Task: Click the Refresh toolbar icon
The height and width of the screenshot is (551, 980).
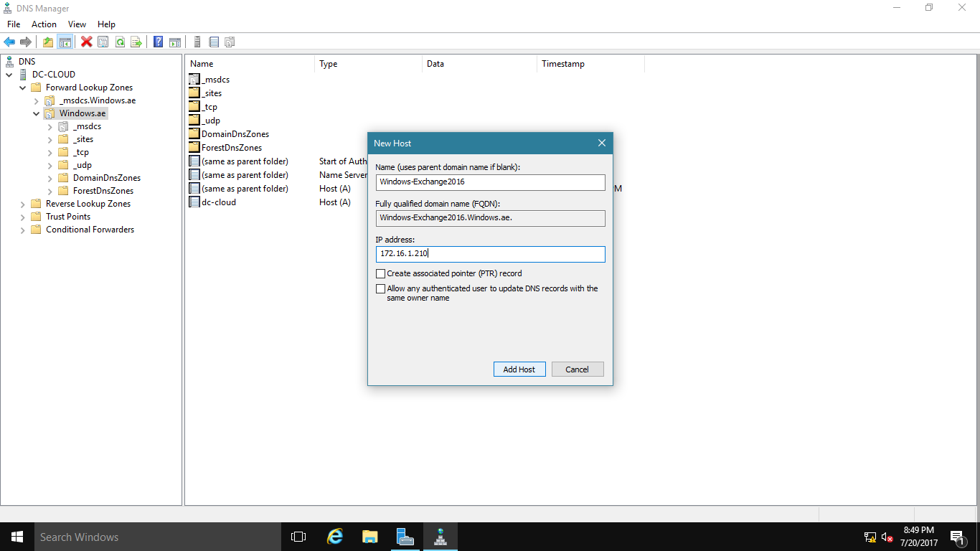Action: [x=120, y=42]
